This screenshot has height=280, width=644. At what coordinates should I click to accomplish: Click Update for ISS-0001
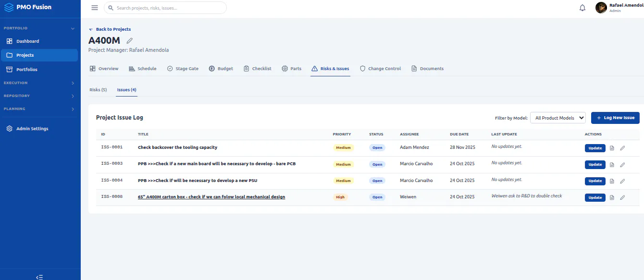pos(595,148)
